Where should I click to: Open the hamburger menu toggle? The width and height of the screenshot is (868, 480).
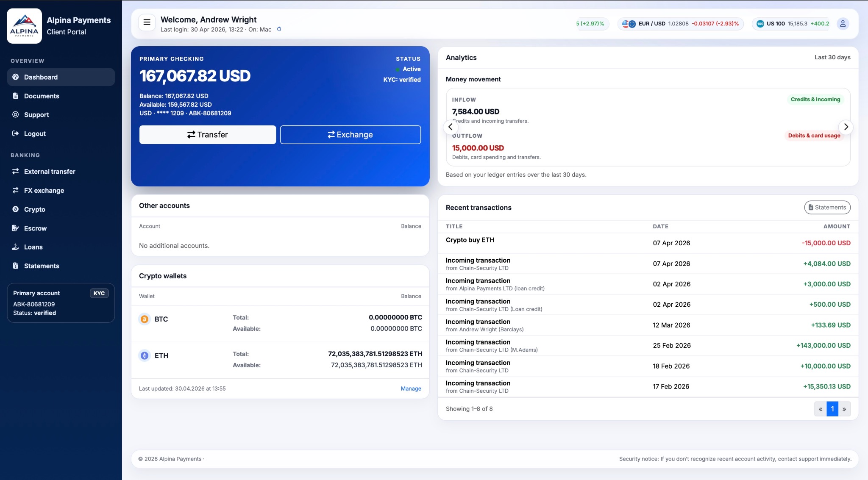point(147,23)
